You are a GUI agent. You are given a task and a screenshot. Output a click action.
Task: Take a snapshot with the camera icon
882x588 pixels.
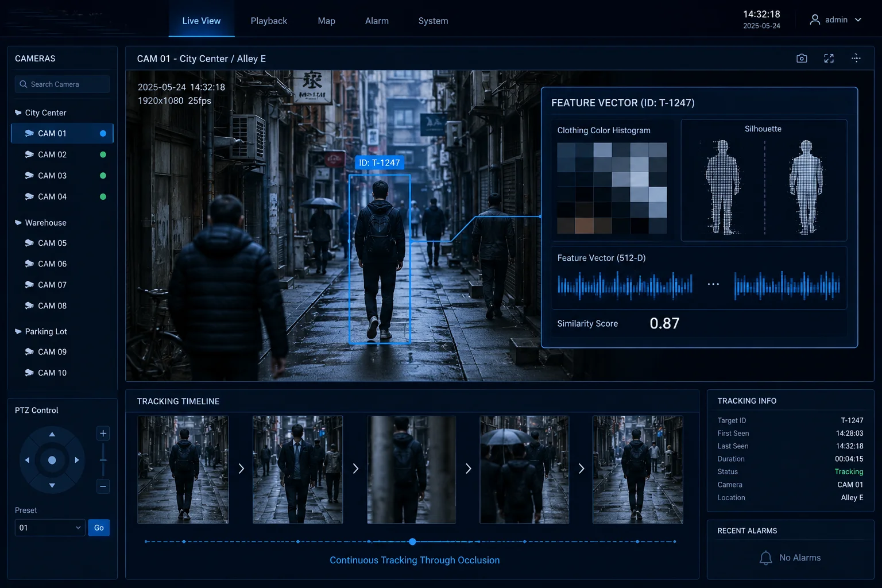tap(802, 59)
